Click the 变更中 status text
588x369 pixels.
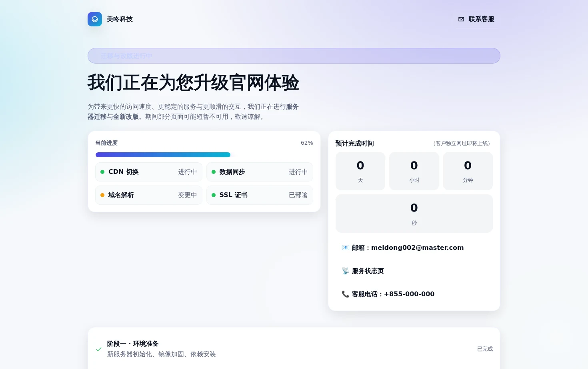pos(187,195)
